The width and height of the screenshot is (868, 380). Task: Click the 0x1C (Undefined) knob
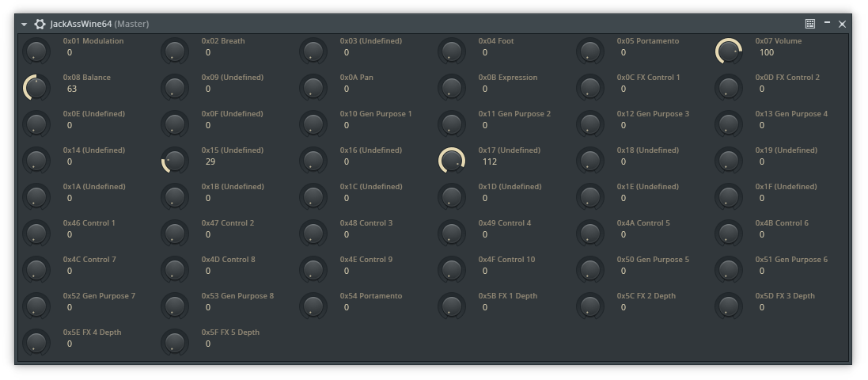pos(313,197)
